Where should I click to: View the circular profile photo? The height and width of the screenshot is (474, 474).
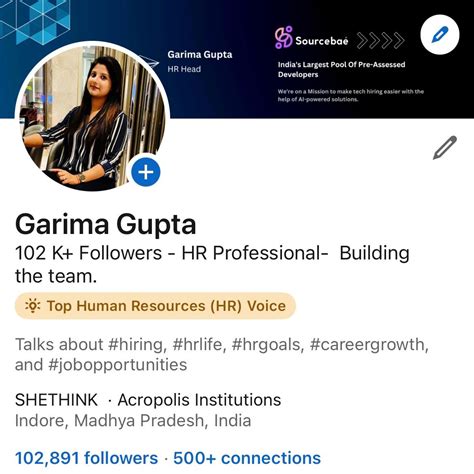click(x=92, y=117)
